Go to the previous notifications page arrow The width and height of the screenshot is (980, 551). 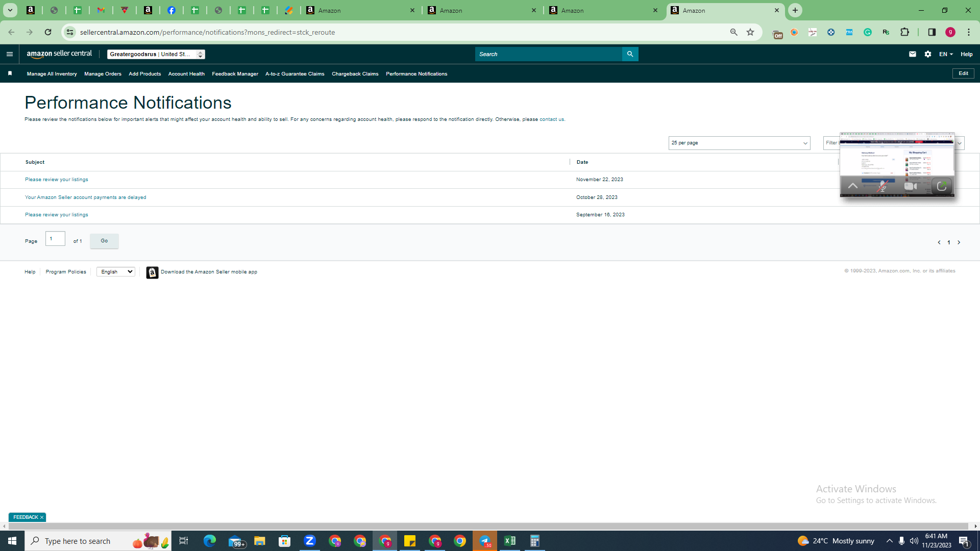point(939,242)
